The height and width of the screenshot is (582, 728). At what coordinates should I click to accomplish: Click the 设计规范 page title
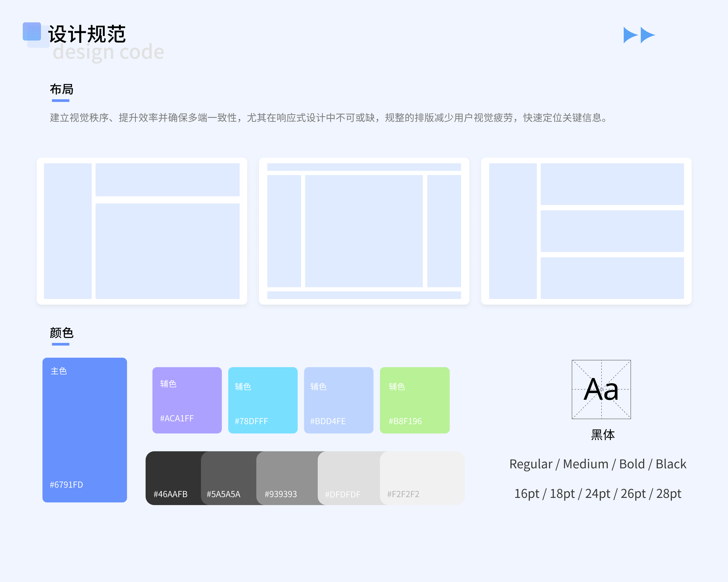coord(87,34)
